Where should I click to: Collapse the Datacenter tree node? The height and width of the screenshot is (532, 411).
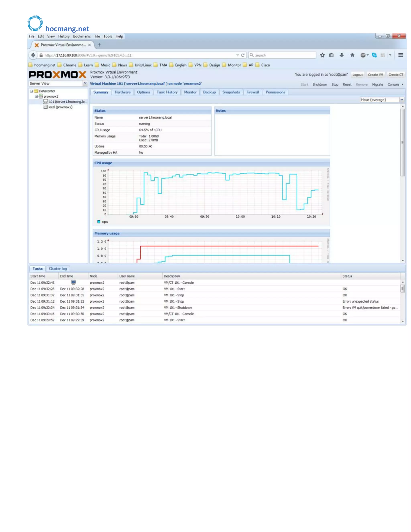point(32,91)
